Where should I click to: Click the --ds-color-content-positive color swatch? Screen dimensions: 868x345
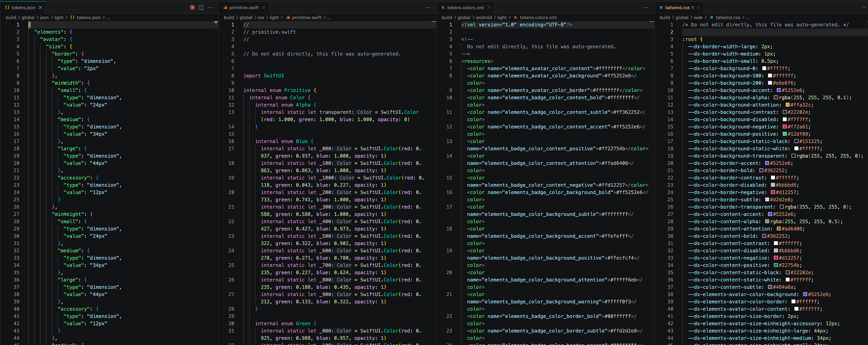tap(776, 265)
